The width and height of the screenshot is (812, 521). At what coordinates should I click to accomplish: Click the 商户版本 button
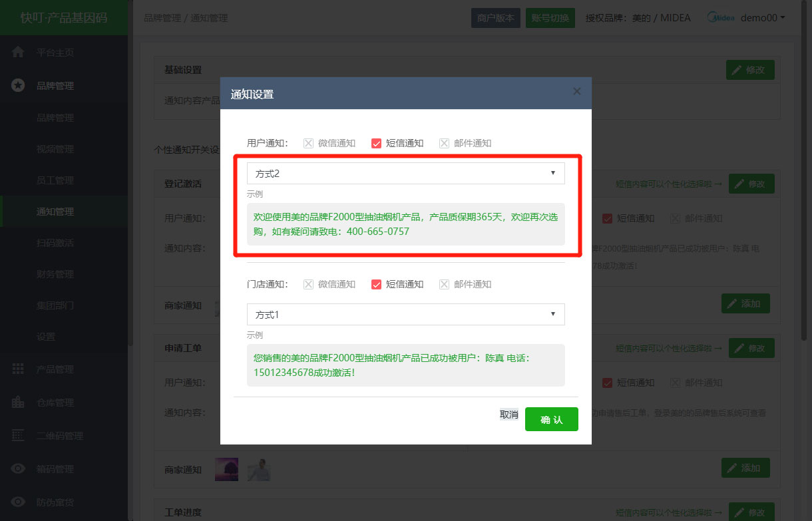coord(496,18)
